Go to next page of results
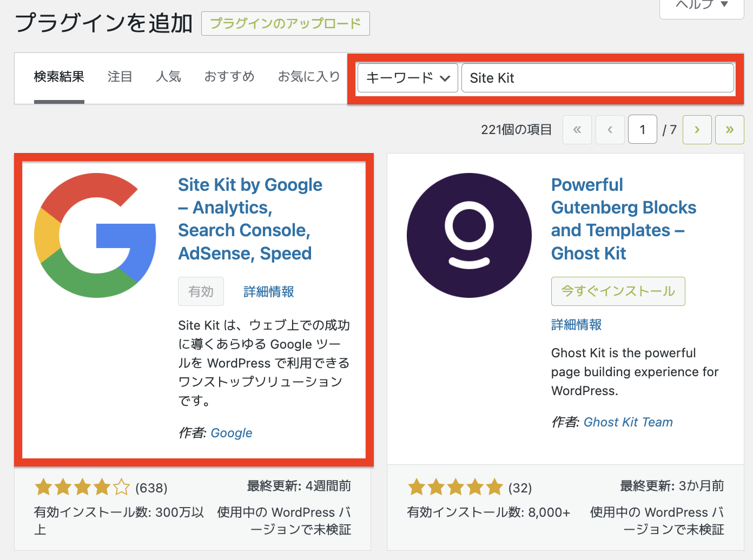This screenshot has height=560, width=753. (697, 130)
